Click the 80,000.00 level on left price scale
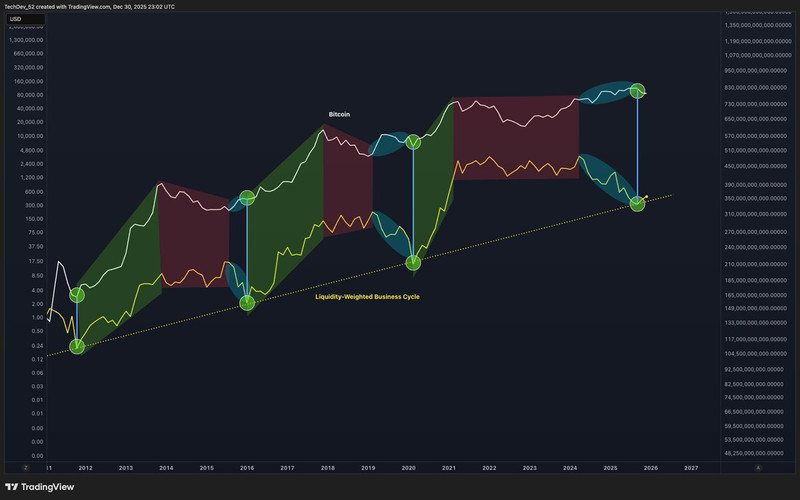 click(x=30, y=95)
